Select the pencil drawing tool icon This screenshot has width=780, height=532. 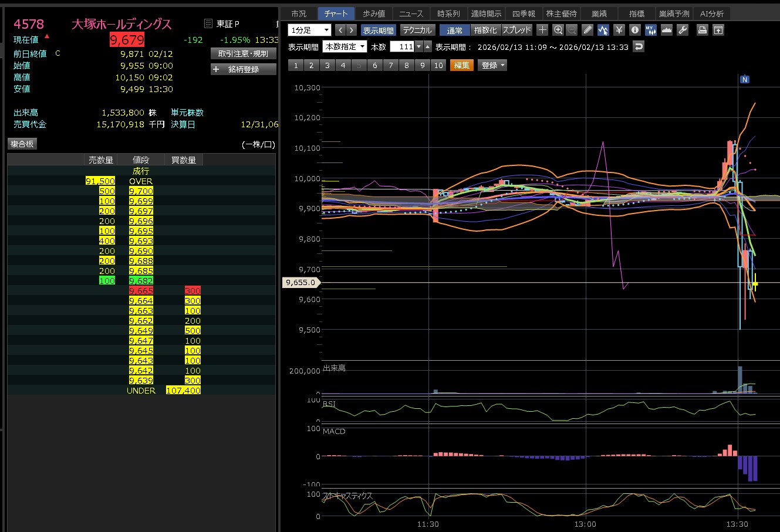[x=587, y=30]
